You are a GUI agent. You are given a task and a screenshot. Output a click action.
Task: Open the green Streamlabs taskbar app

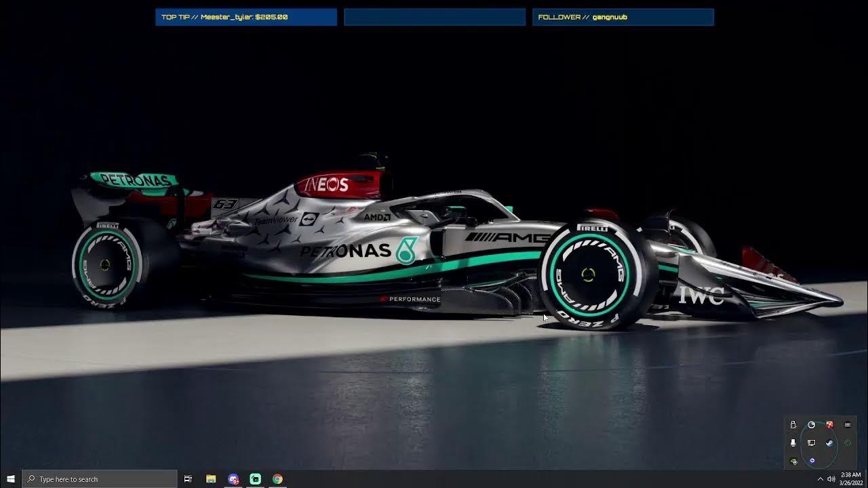coord(256,479)
